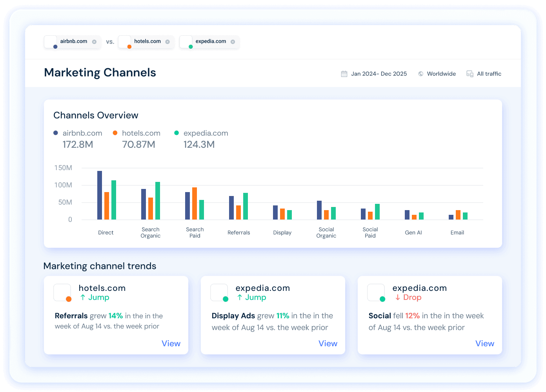Image resolution: width=546 pixels, height=392 pixels.
Task: Click airbnb.com site logo in header chip
Action: [51, 42]
